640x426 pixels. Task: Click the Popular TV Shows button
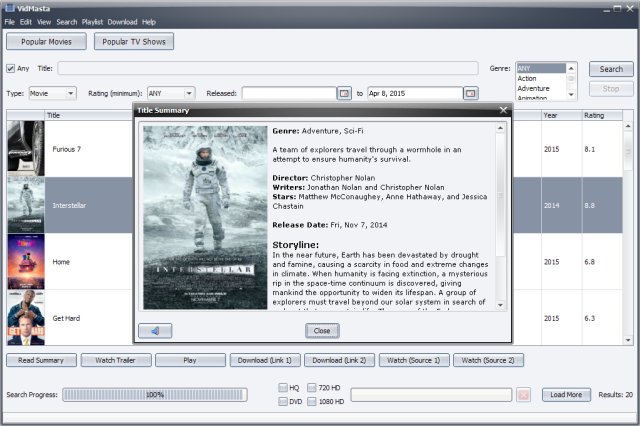tap(134, 42)
